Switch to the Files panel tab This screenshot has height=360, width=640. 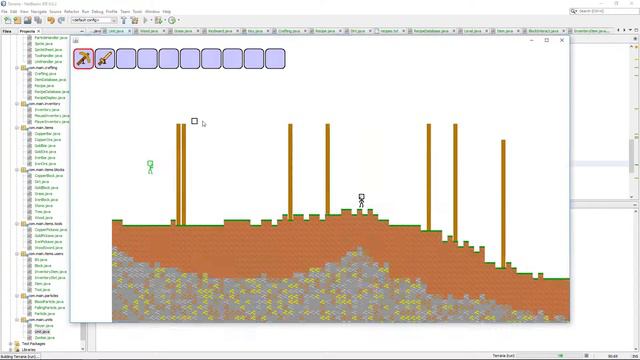[7, 31]
